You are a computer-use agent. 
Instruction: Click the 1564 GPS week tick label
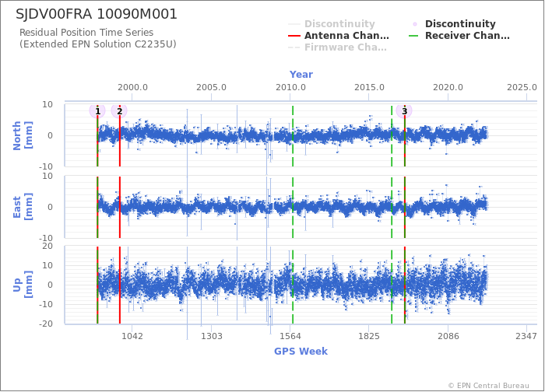(290, 336)
